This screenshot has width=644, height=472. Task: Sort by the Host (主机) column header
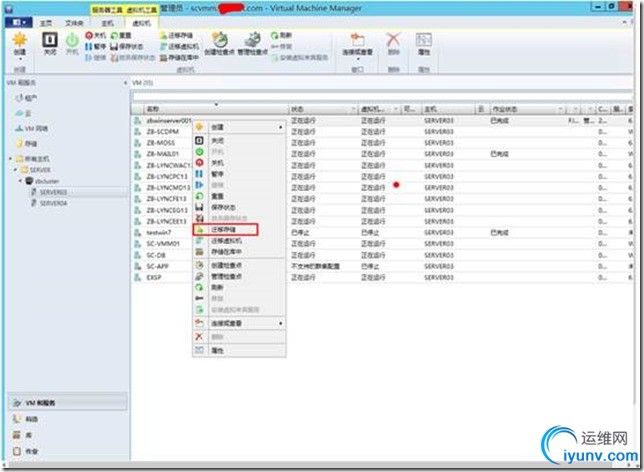coord(448,109)
